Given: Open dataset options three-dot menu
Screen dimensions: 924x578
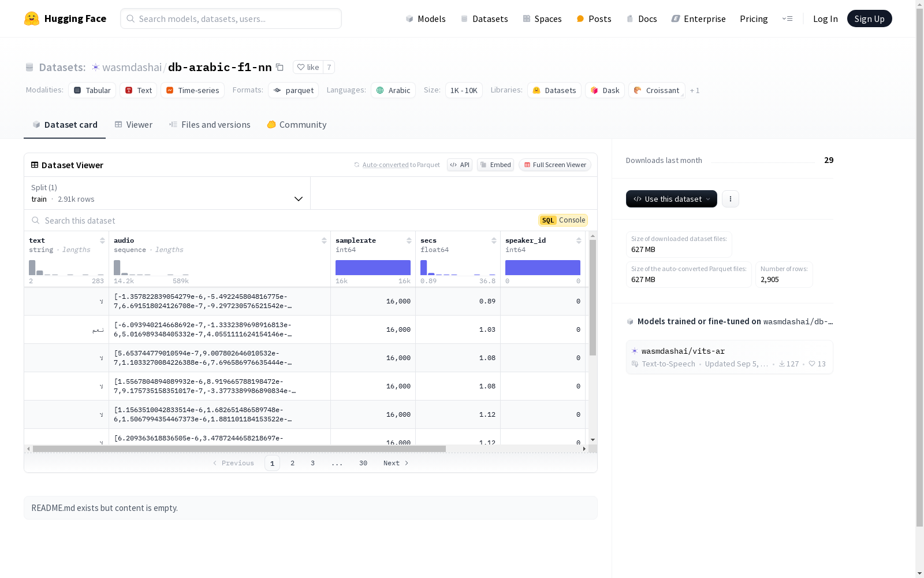Looking at the screenshot, I should point(731,199).
